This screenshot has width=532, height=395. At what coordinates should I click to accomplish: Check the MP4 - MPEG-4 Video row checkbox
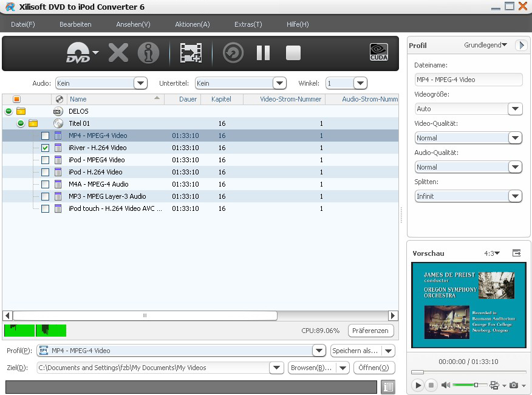[45, 136]
